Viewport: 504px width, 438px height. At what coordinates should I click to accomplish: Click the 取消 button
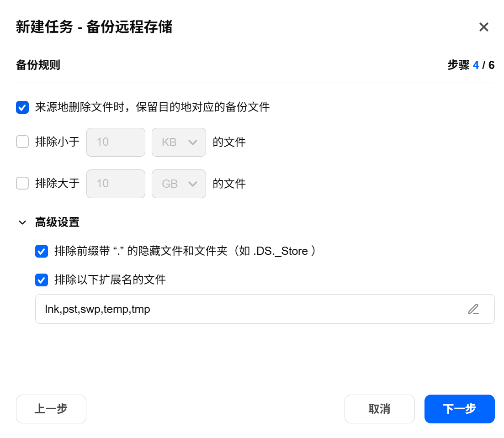[380, 409]
